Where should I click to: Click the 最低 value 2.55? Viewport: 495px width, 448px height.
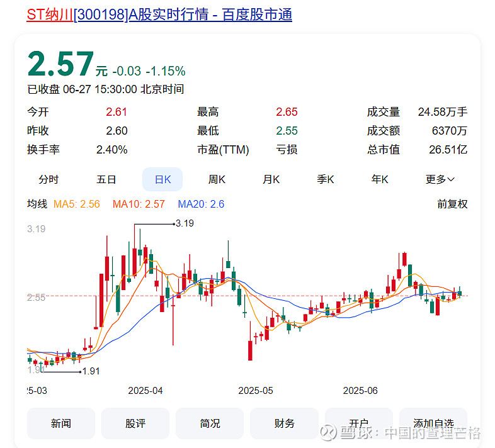pyautogui.click(x=287, y=131)
